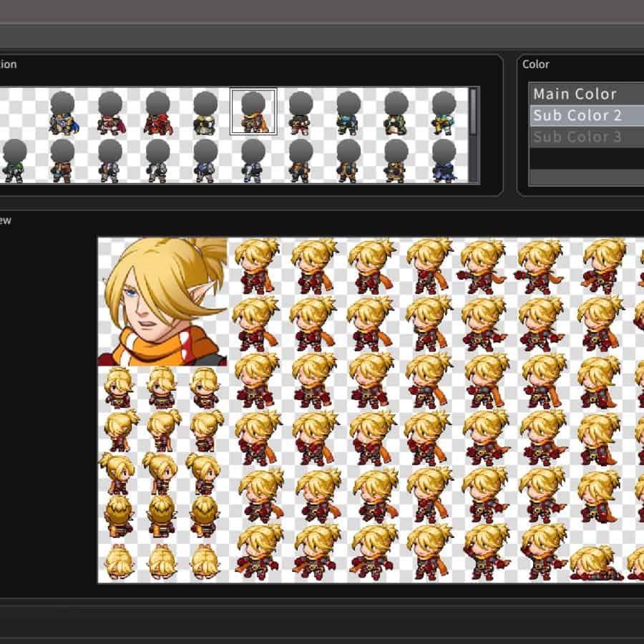Select the partially visible green outfit
The image size is (644, 644).
point(13,161)
